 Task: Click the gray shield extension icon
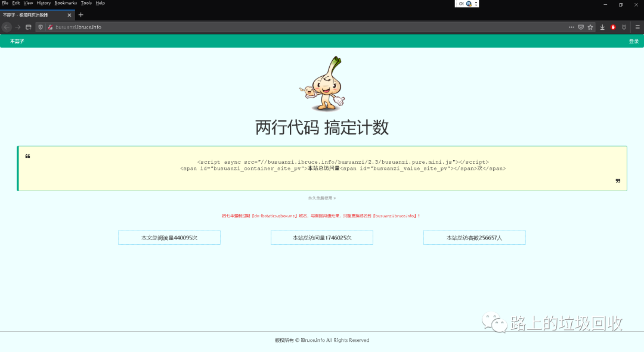tap(624, 27)
